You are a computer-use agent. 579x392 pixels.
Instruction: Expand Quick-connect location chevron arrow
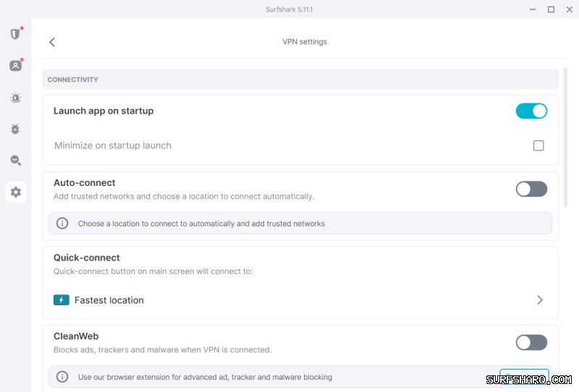click(x=540, y=300)
